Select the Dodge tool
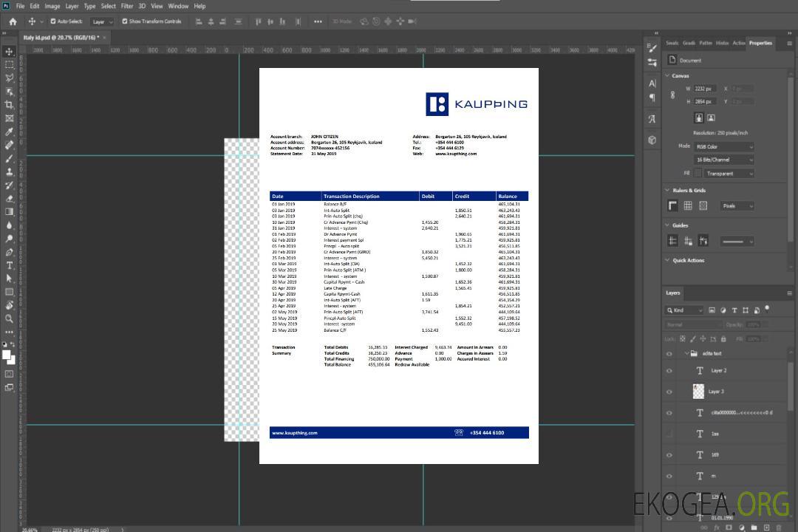Viewport: 798px width, 532px height. (x=9, y=238)
